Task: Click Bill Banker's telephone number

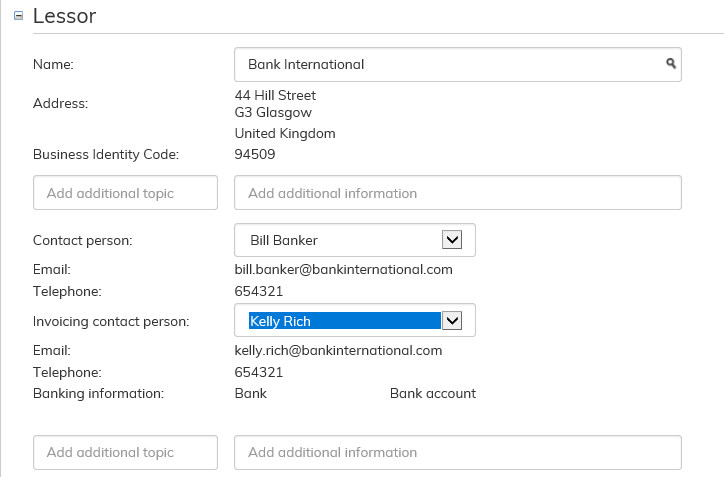Action: click(259, 292)
